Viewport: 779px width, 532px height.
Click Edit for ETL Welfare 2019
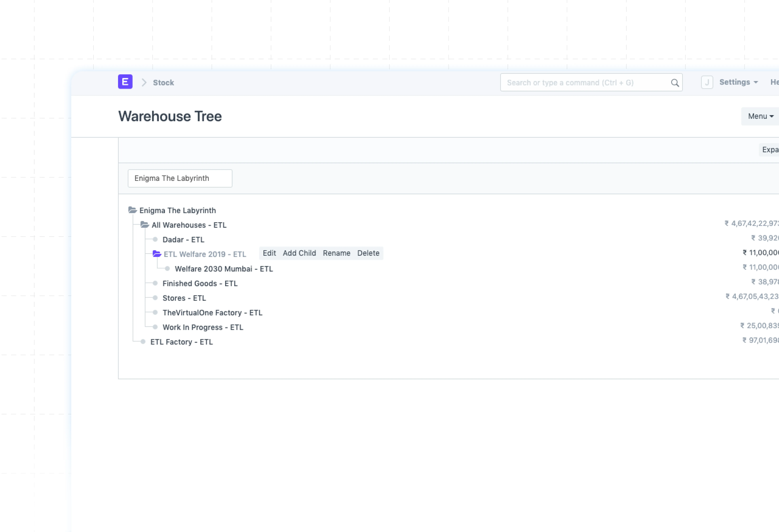tap(269, 253)
